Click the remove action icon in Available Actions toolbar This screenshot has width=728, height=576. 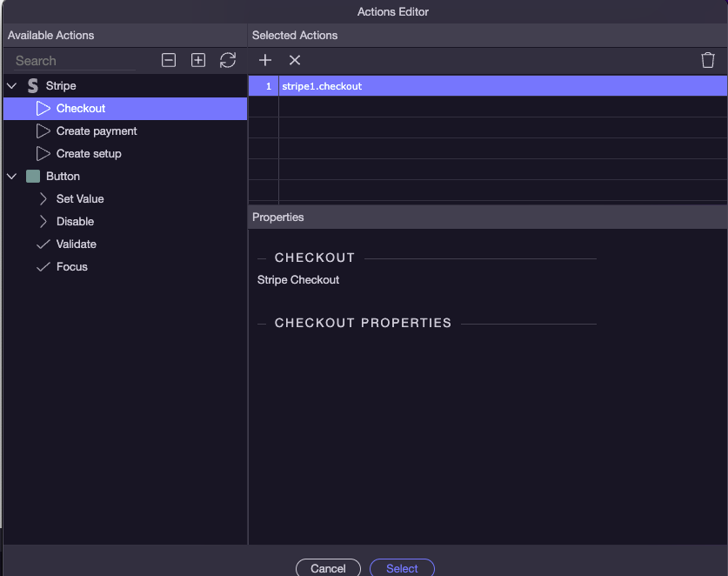point(168,60)
